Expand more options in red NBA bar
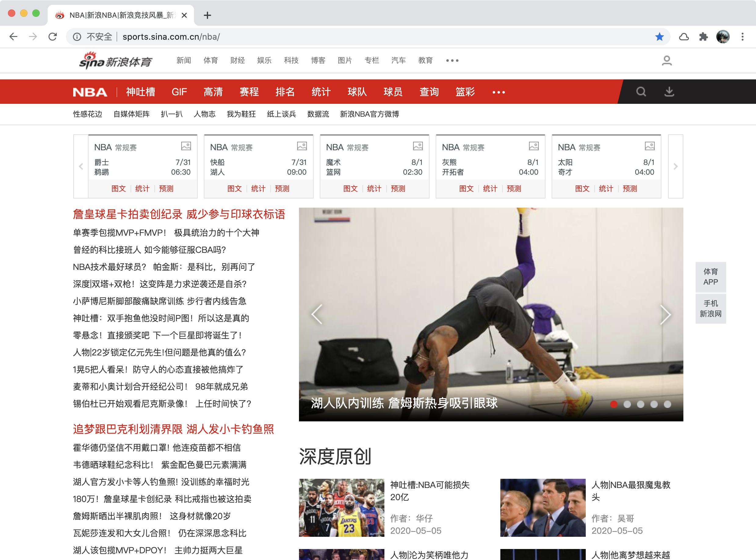Viewport: 756px width, 560px height. [499, 92]
